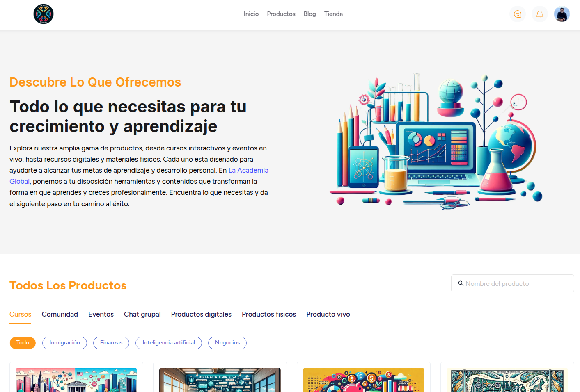Open the chat messages icon
This screenshot has height=392, width=580.
[518, 14]
